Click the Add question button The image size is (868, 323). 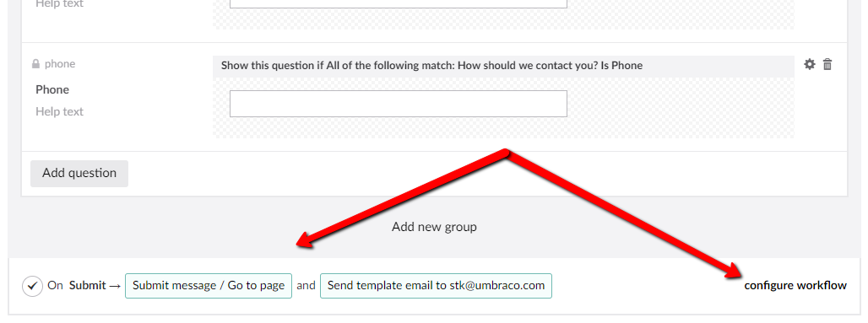click(x=79, y=173)
